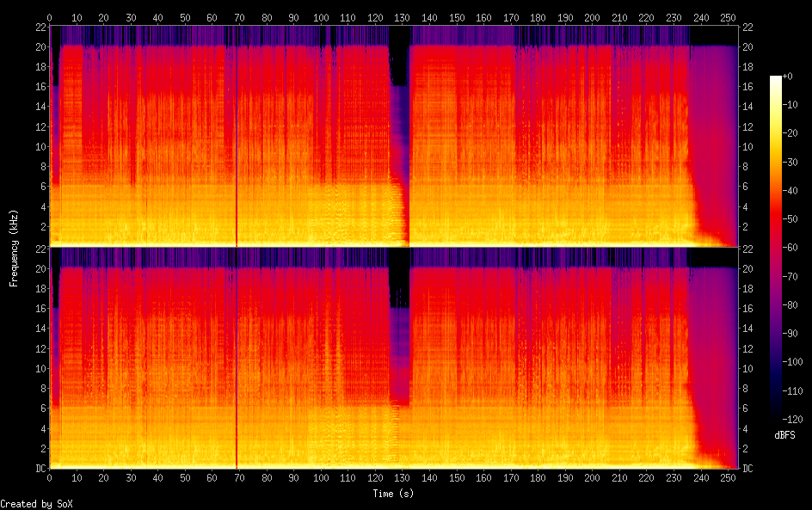The image size is (812, 510).
Task: Click the red vertical line in the lower channel
Action: pos(237,361)
